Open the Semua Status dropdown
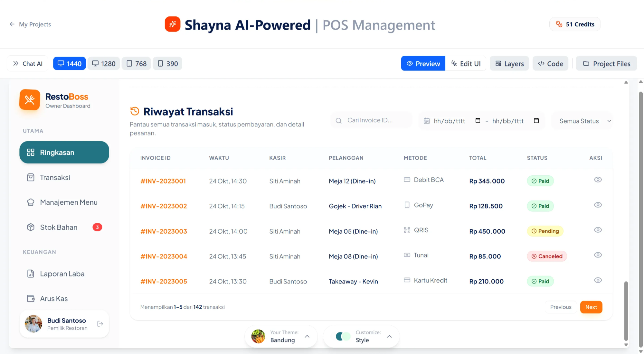 click(x=582, y=121)
